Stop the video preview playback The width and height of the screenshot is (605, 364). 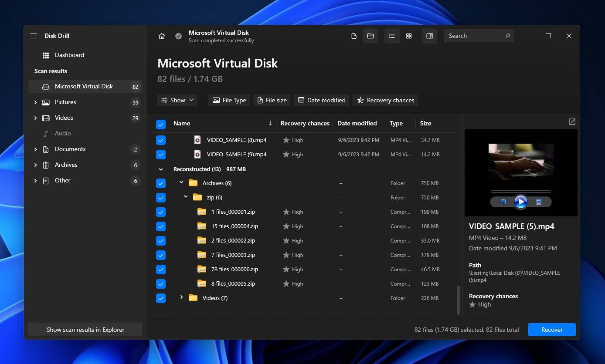click(x=503, y=202)
